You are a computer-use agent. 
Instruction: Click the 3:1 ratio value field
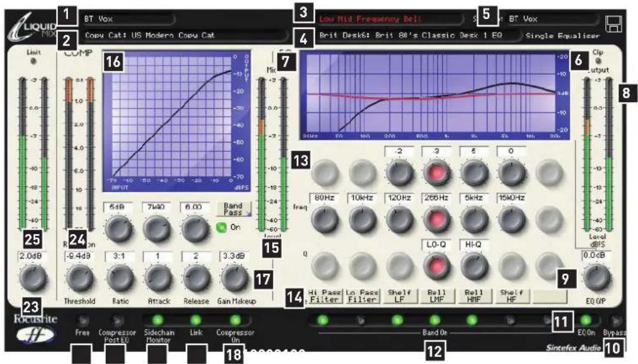point(120,256)
